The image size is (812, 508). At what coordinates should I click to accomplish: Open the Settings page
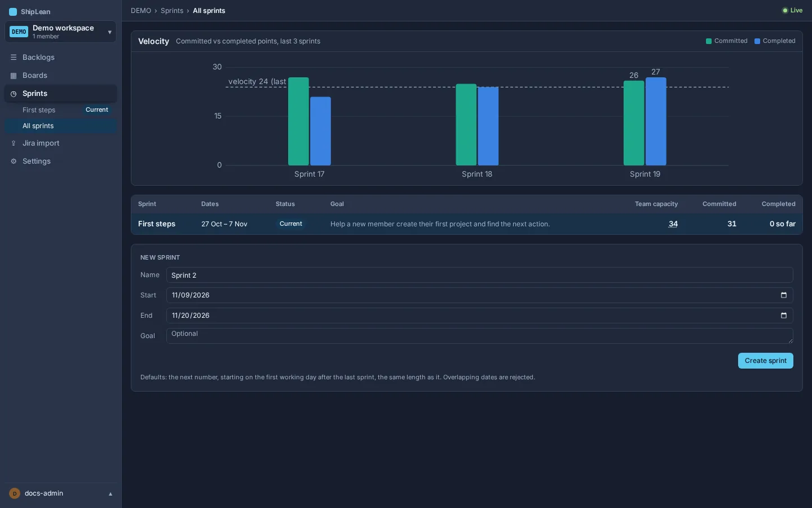(x=61, y=161)
